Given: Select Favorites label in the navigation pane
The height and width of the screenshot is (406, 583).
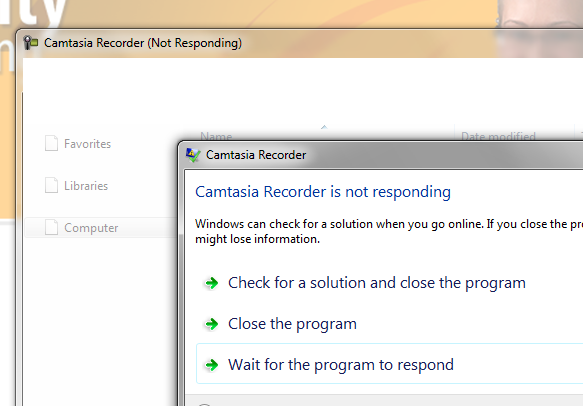Looking at the screenshot, I should 87,144.
